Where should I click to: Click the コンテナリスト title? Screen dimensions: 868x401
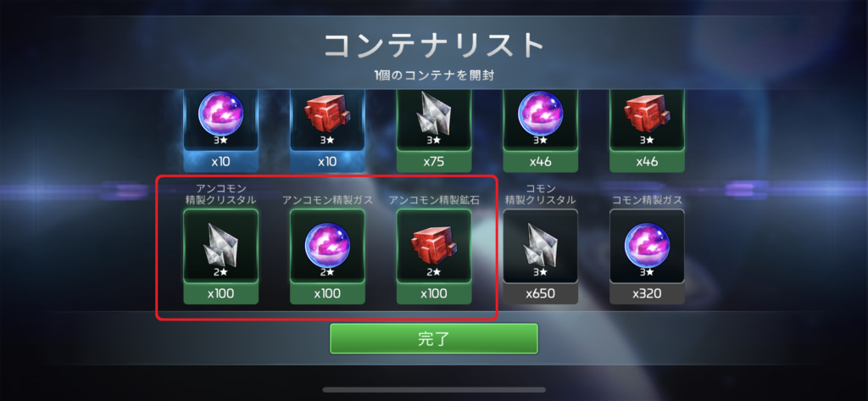coord(434,46)
